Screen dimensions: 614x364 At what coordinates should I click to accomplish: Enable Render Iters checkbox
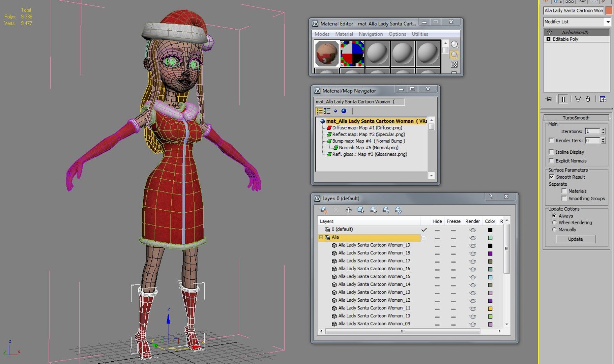(551, 141)
